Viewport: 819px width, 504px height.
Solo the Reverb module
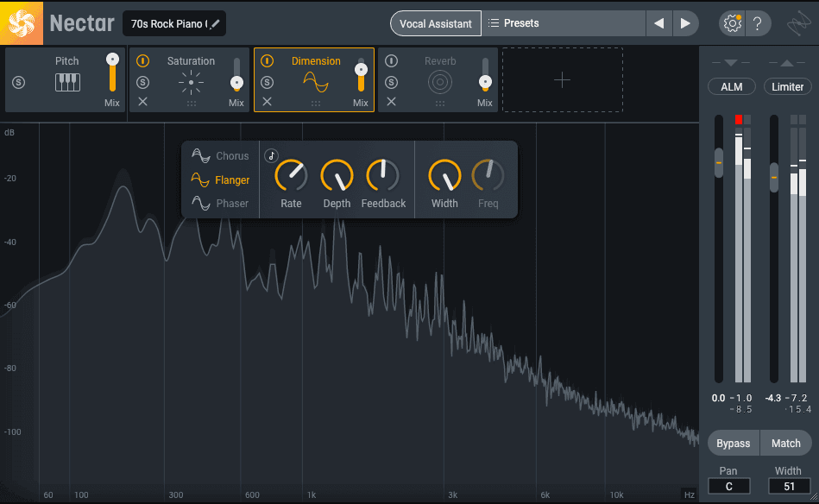click(391, 83)
